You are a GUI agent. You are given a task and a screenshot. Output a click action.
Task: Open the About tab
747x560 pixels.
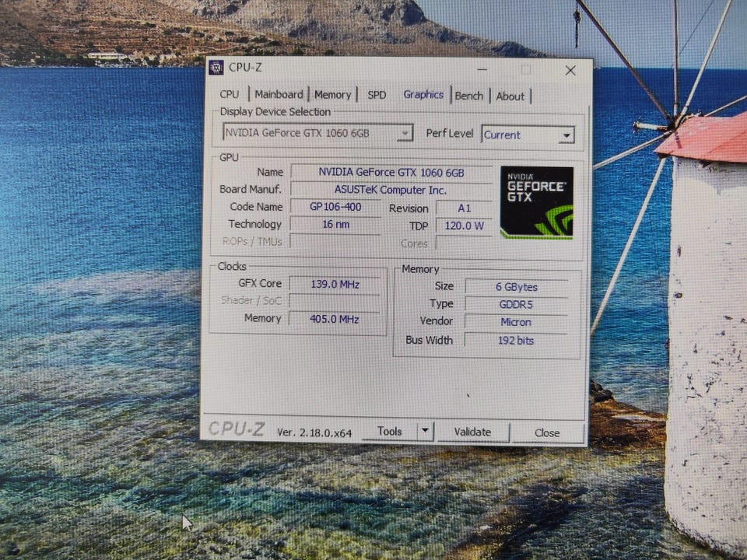[510, 96]
